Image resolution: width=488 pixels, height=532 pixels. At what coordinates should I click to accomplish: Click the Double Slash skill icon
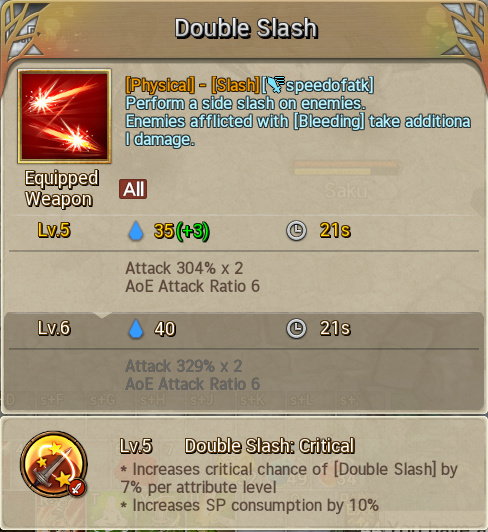tap(64, 116)
